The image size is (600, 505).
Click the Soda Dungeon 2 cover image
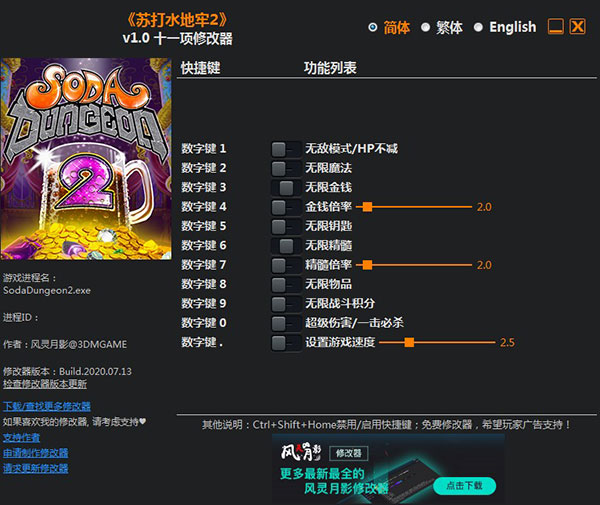(86, 159)
